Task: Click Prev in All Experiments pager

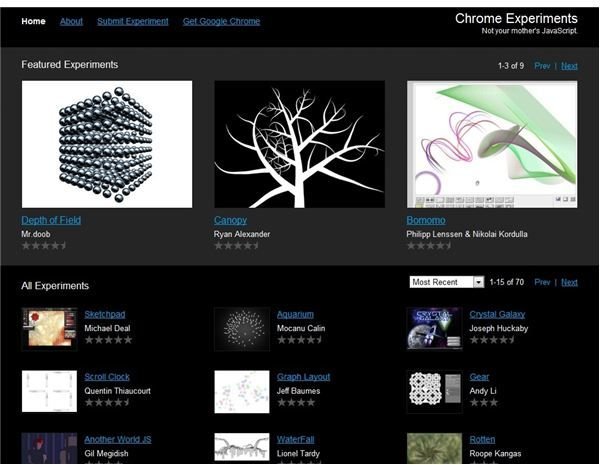Action: click(x=542, y=282)
